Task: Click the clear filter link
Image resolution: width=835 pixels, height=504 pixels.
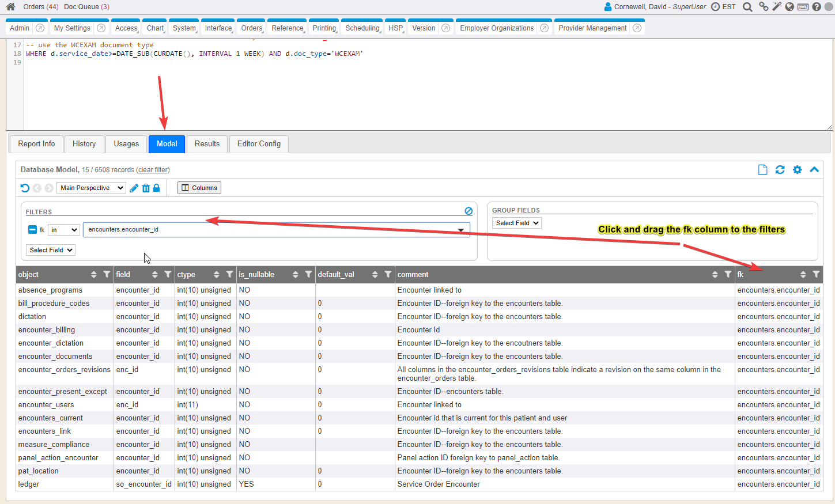Action: coord(153,170)
